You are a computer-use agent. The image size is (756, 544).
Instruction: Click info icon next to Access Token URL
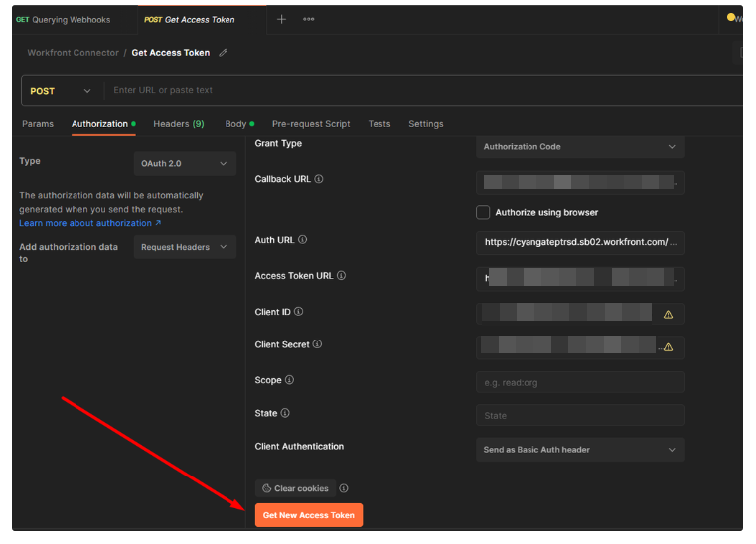click(x=341, y=276)
